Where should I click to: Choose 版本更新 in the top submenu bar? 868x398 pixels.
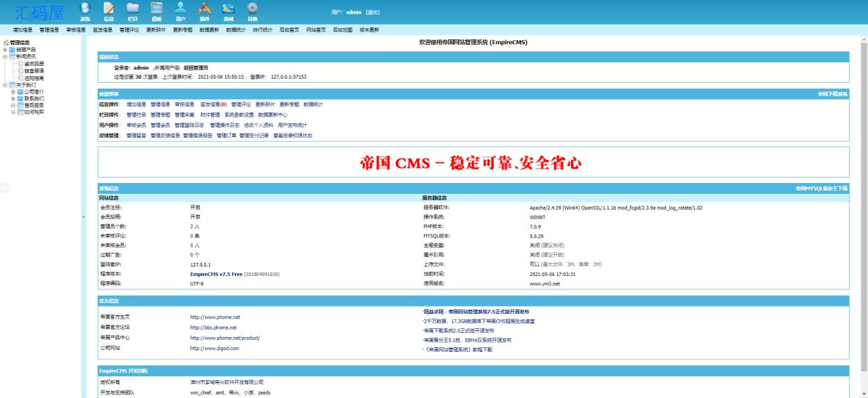370,30
